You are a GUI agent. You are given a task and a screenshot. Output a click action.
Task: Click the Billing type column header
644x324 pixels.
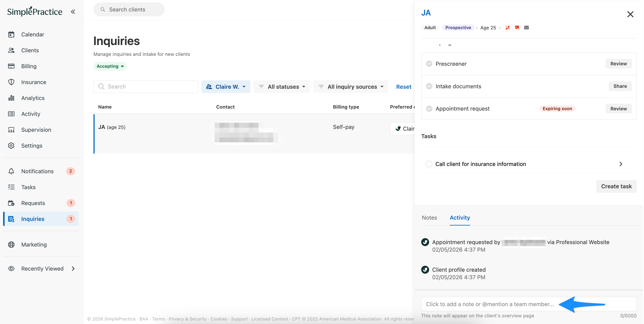coord(346,107)
